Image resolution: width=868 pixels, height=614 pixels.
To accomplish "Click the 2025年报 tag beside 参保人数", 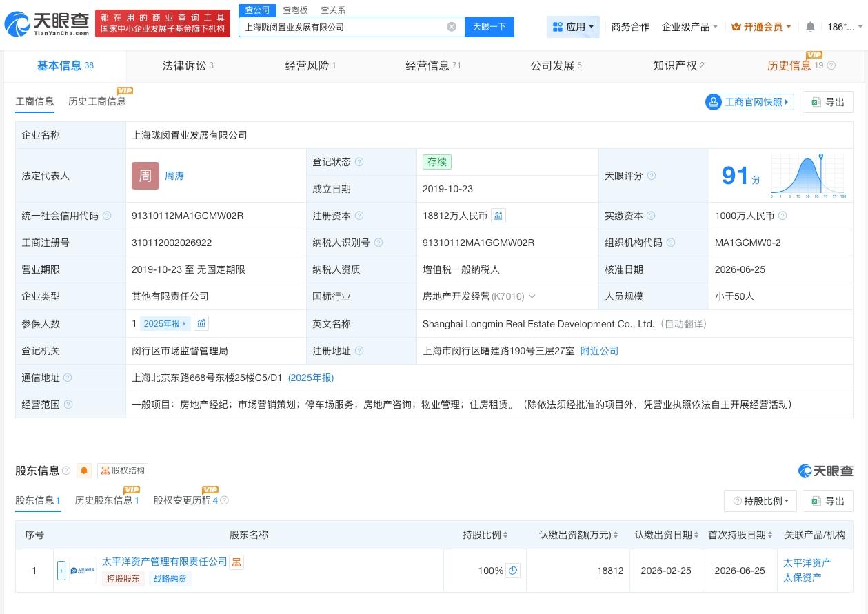I will (x=164, y=323).
